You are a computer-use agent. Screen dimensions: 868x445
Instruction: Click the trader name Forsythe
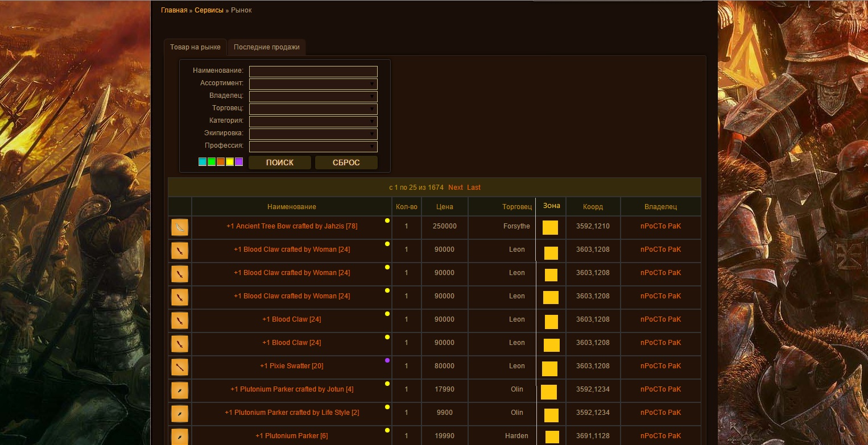click(x=516, y=226)
